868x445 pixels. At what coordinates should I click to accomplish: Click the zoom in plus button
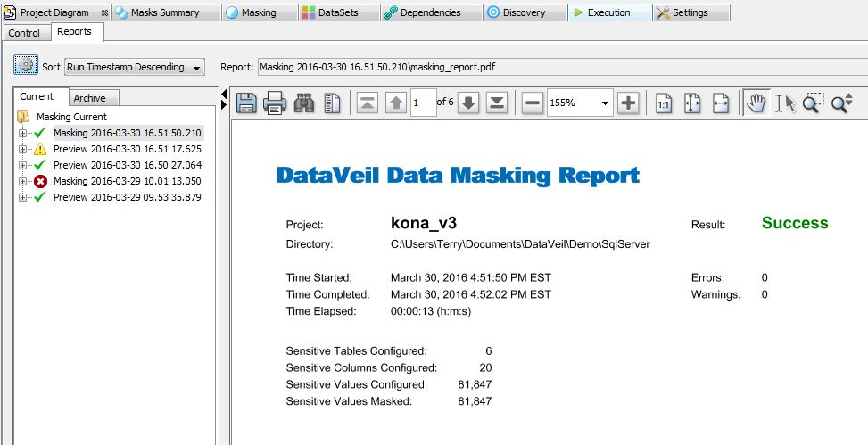point(627,103)
